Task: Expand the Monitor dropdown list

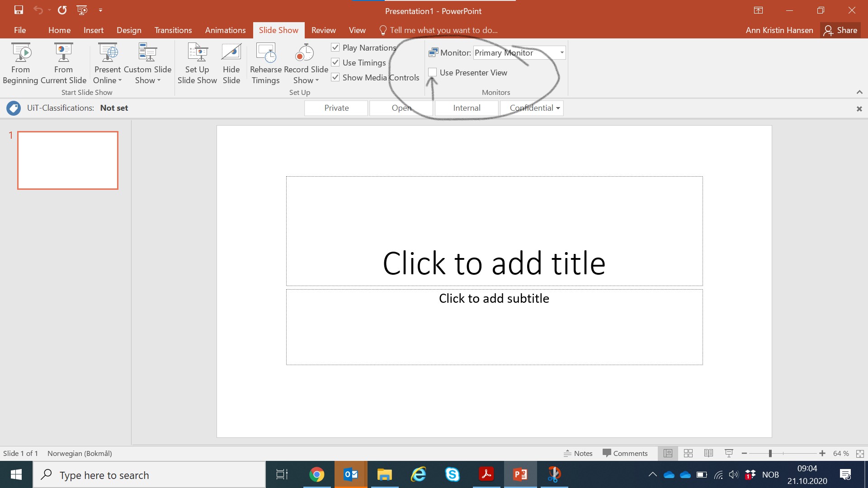Action: click(562, 52)
